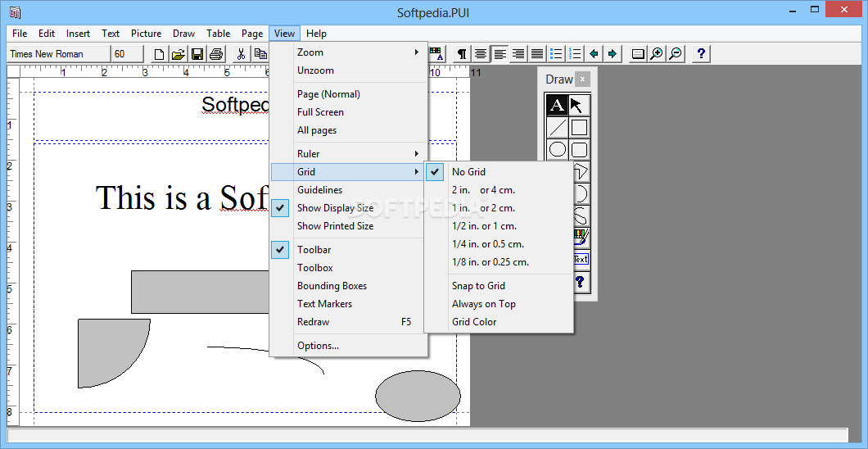Click the New document icon
Image resolution: width=868 pixels, height=449 pixels.
point(160,54)
